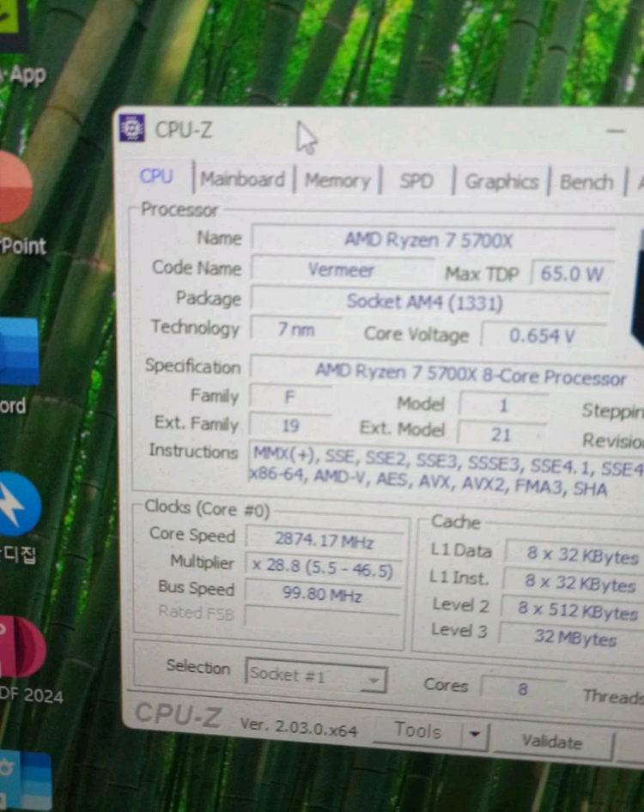Screen dimensions: 644x812
Task: Open the blue desktop icon at bottom left
Action: pyautogui.click(x=26, y=780)
